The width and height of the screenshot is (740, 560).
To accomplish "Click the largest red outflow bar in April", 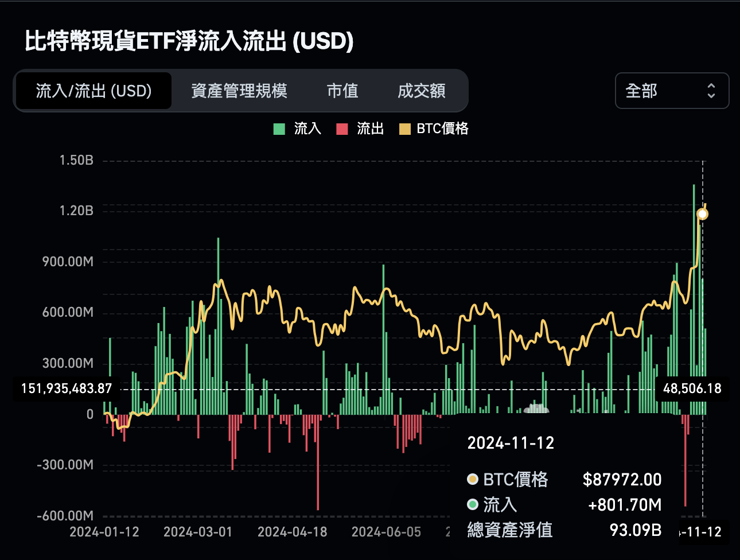I will pyautogui.click(x=318, y=462).
